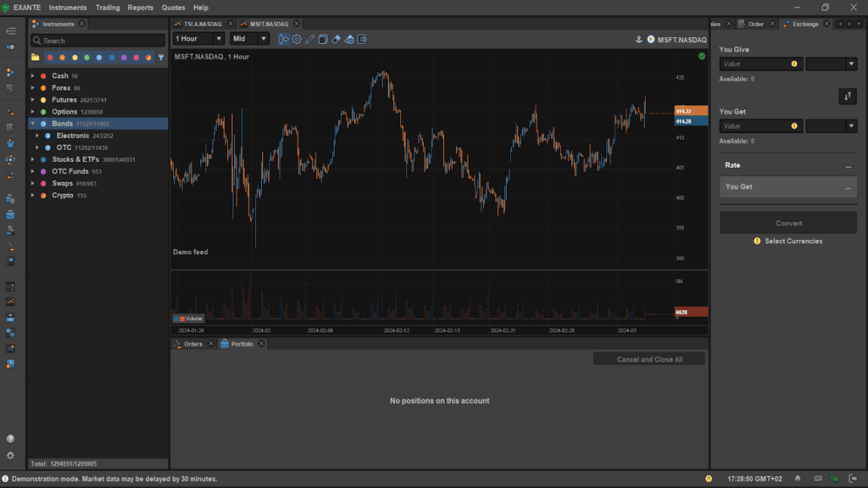Screen dimensions: 868x488
Task: Open the basket trader sidebar icon
Action: click(x=10, y=144)
